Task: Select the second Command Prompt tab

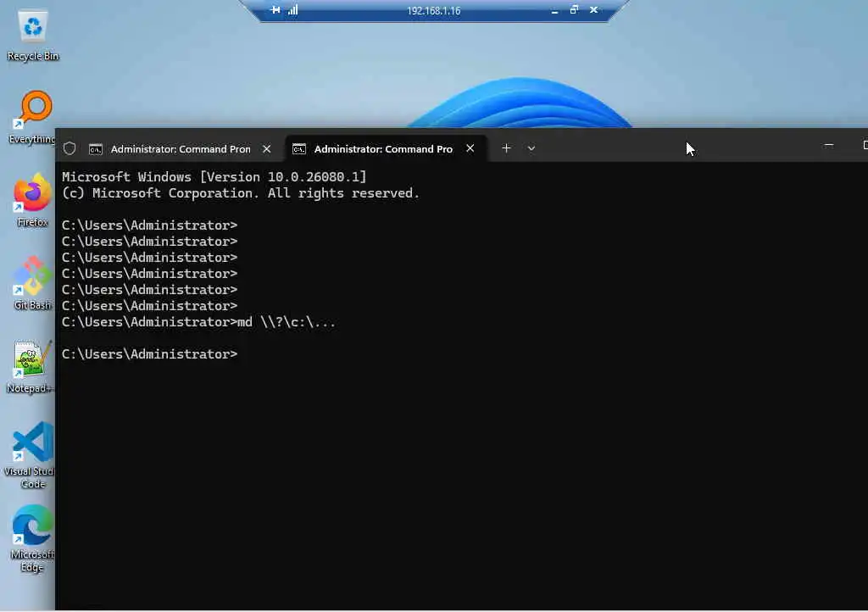Action: [386, 149]
